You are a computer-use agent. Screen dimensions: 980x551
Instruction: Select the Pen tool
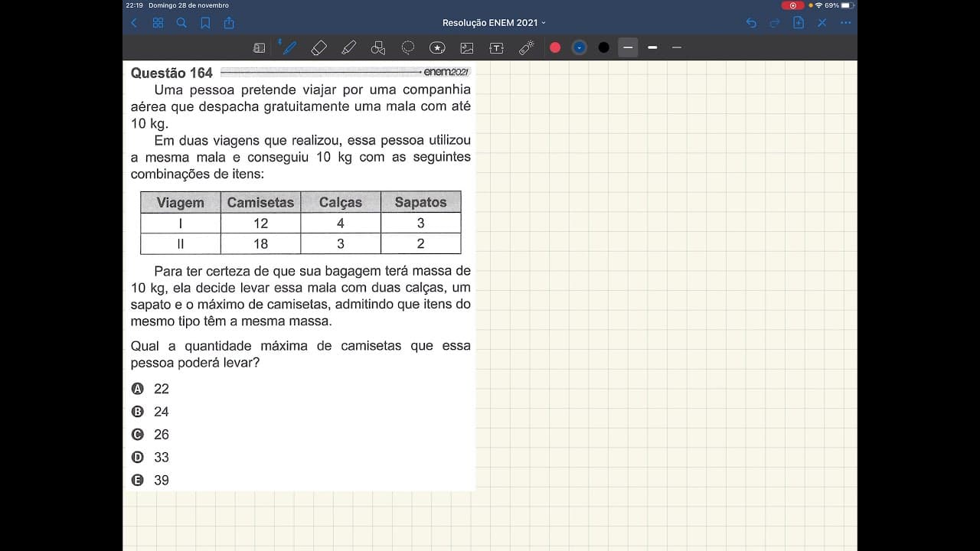coord(289,47)
